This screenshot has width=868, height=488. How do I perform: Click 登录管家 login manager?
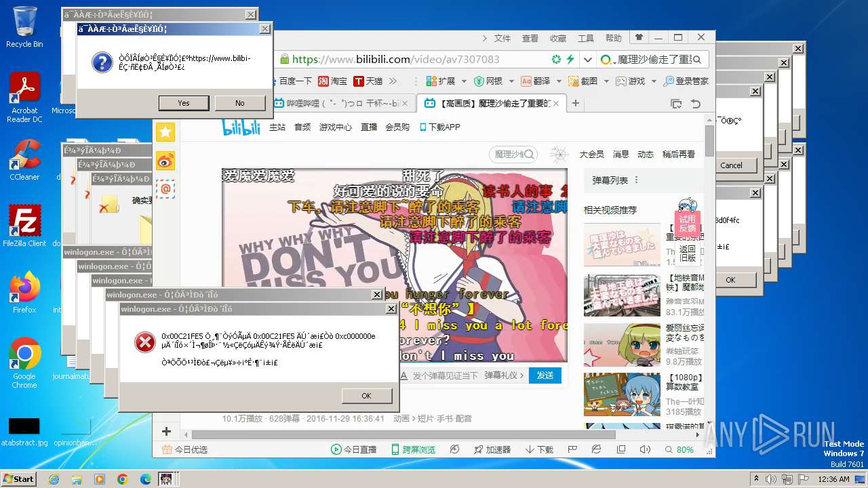(686, 81)
